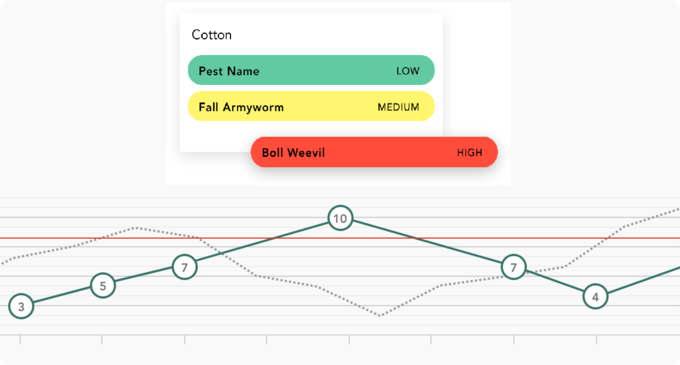
Task: Click the dotted line's first peak
Action: click(136, 227)
